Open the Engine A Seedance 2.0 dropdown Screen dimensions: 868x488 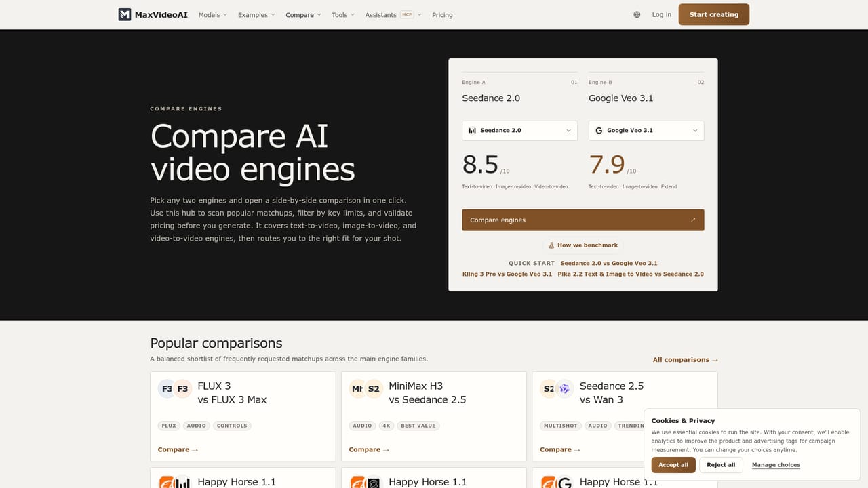519,130
